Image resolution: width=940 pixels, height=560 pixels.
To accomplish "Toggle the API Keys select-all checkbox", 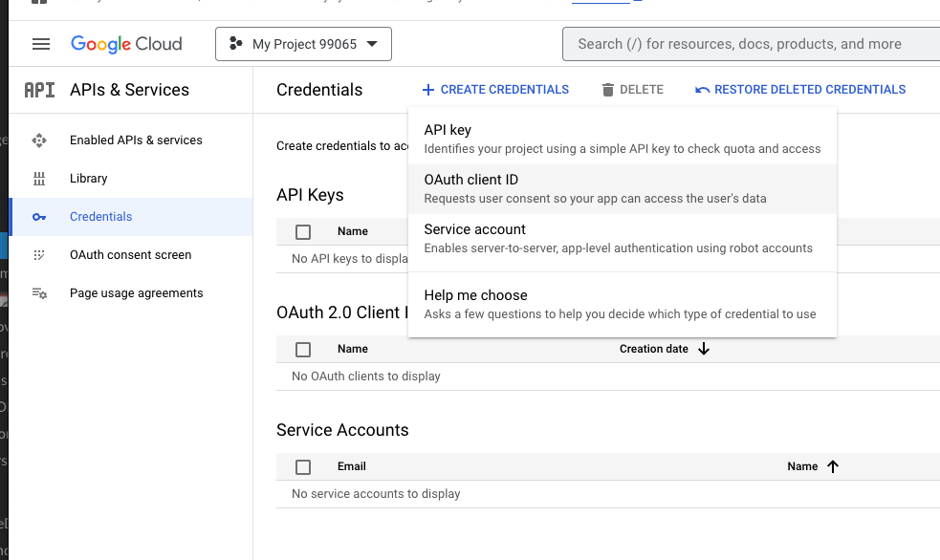I will (303, 231).
